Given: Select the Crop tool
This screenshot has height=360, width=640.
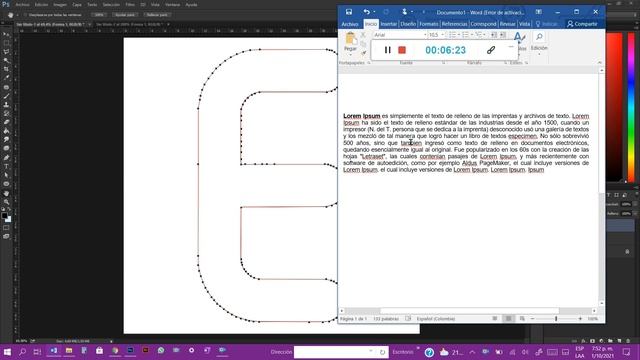Looking at the screenshot, I should (x=6, y=69).
